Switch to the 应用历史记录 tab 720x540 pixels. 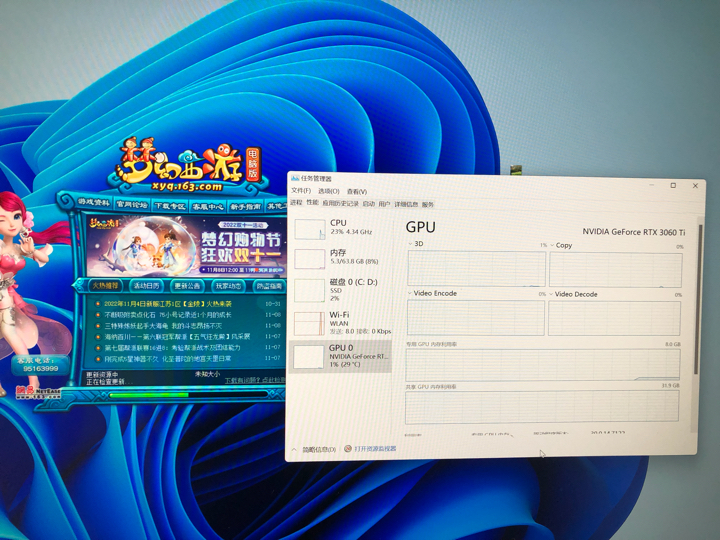coord(340,203)
